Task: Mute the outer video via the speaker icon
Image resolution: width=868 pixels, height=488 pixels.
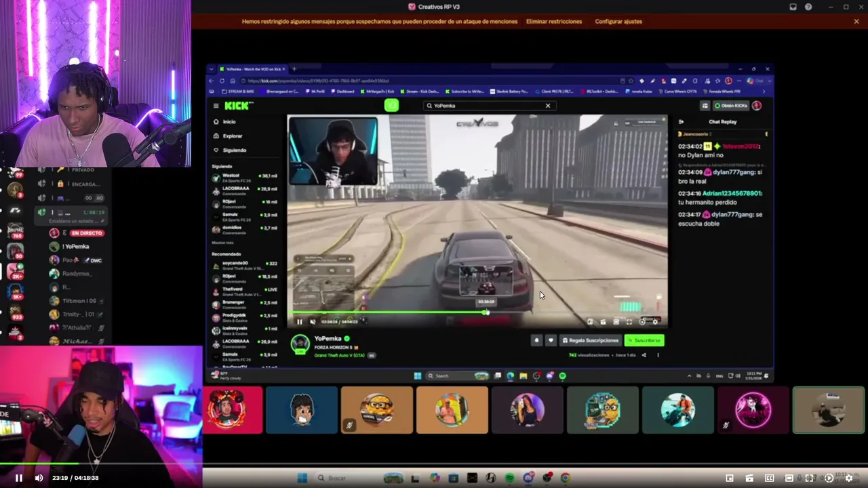Action: pos(39,478)
